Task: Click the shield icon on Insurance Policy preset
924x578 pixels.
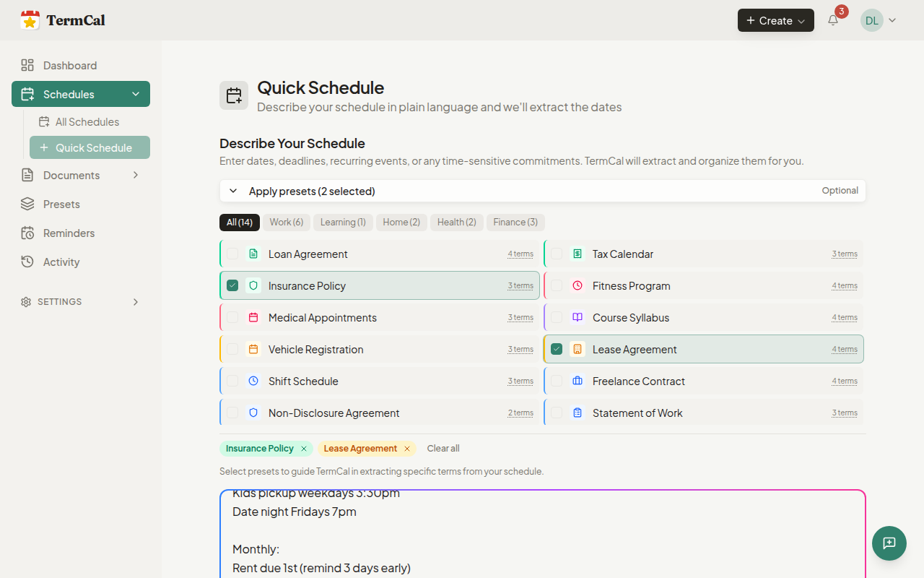Action: [x=253, y=285]
